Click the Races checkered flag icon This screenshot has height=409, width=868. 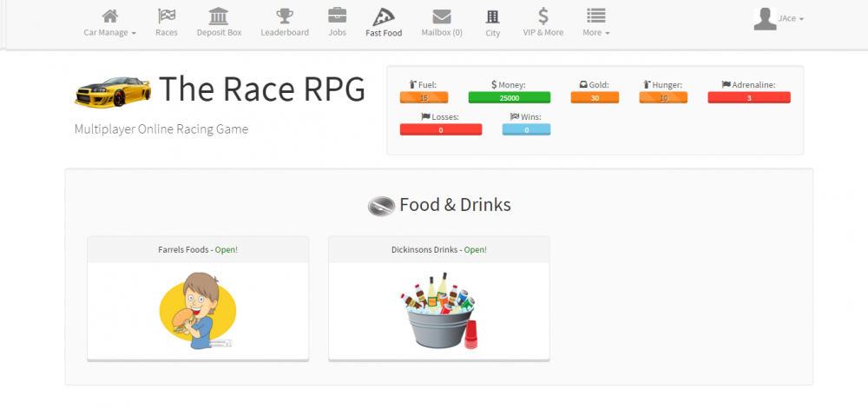166,16
